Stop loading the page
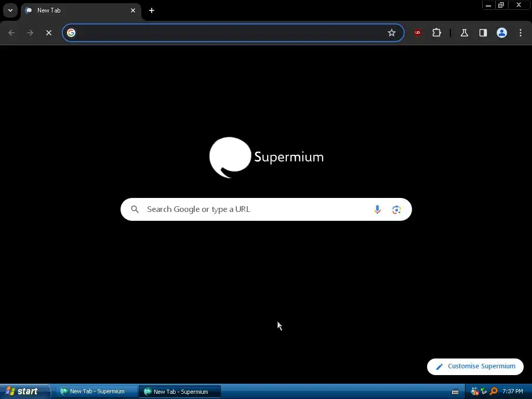Viewport: 532px width, 399px height. (49, 33)
